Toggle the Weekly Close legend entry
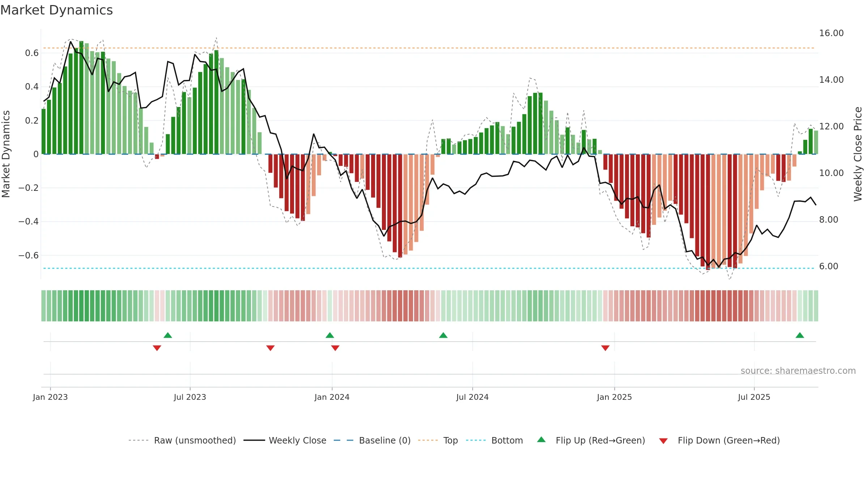The image size is (868, 488). 285,440
